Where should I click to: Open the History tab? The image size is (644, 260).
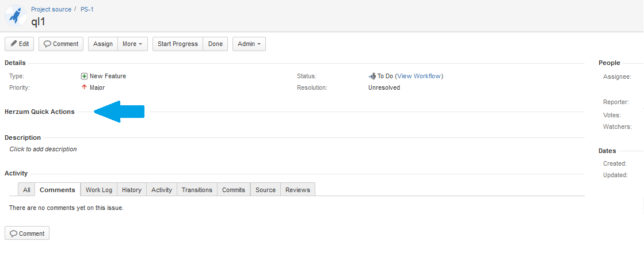pos(132,190)
